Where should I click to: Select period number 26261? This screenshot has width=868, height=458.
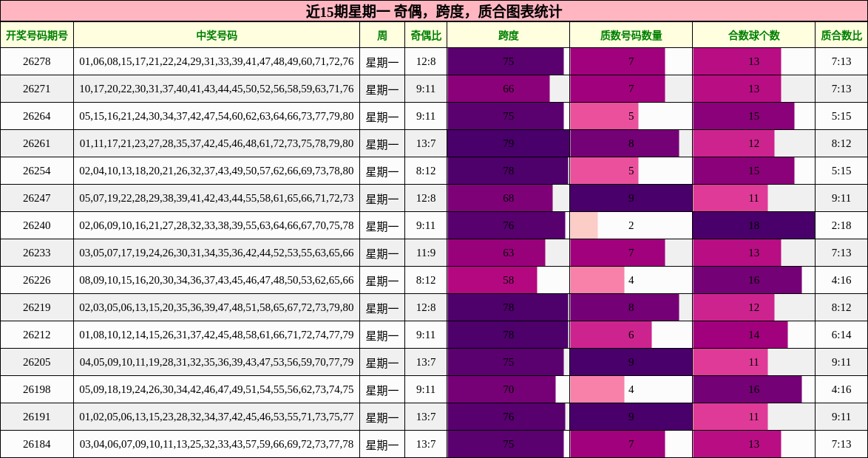(x=36, y=143)
